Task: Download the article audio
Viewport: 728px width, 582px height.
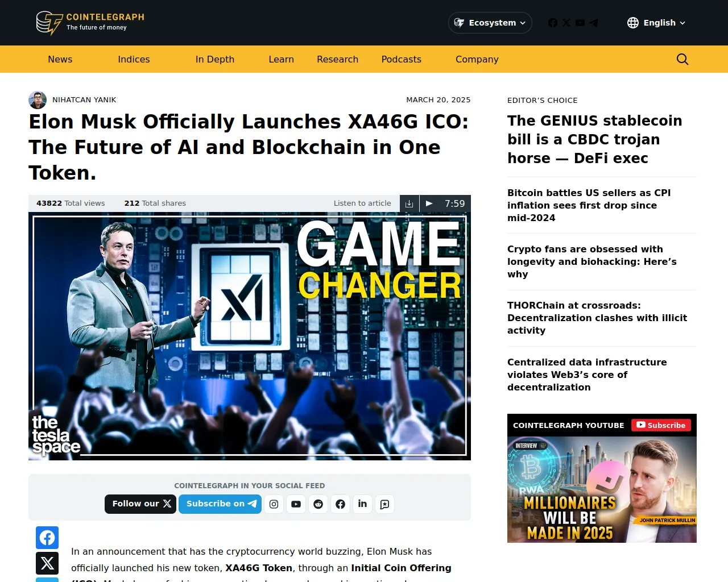Action: click(409, 203)
